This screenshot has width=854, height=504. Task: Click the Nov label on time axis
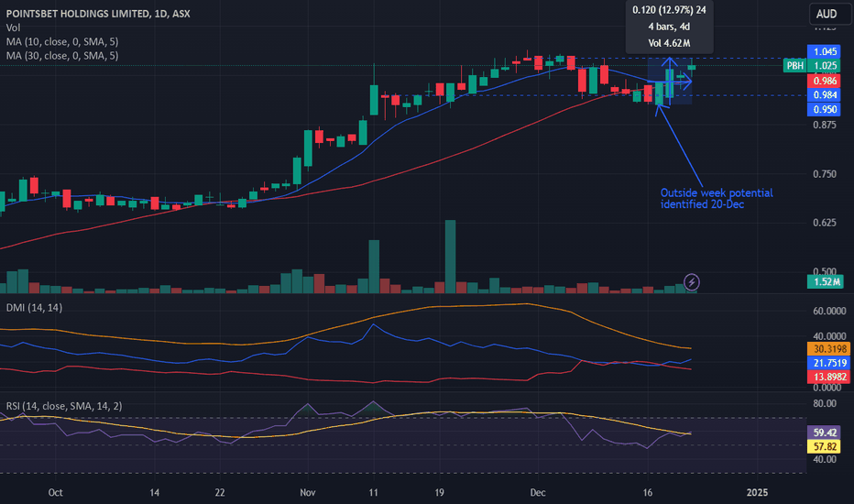tap(308, 493)
